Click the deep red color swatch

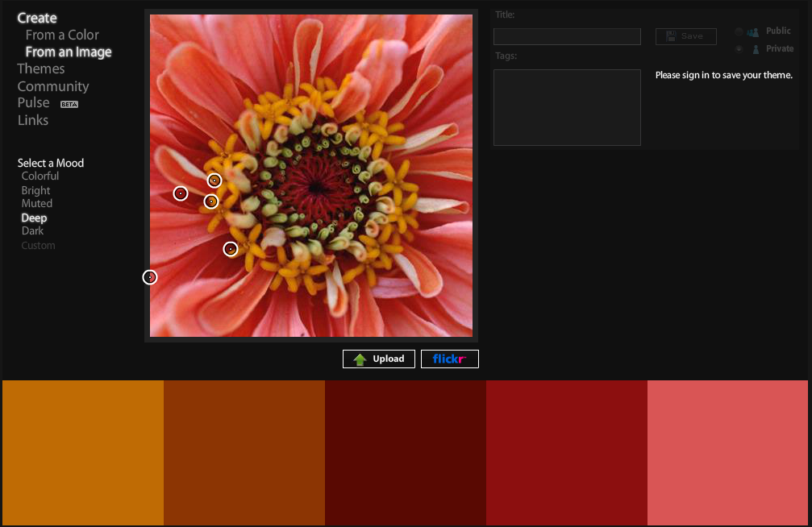coord(567,453)
